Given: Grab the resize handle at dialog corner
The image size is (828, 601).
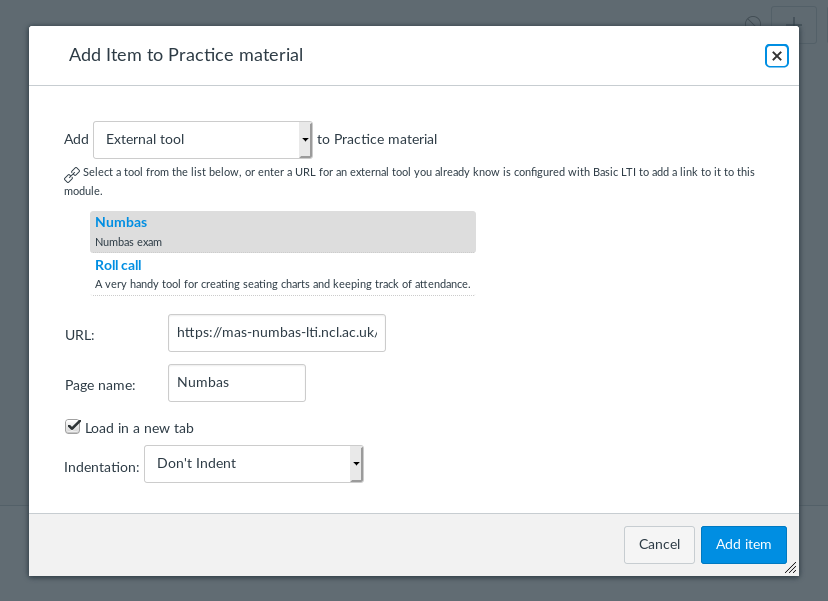Looking at the screenshot, I should [x=791, y=567].
